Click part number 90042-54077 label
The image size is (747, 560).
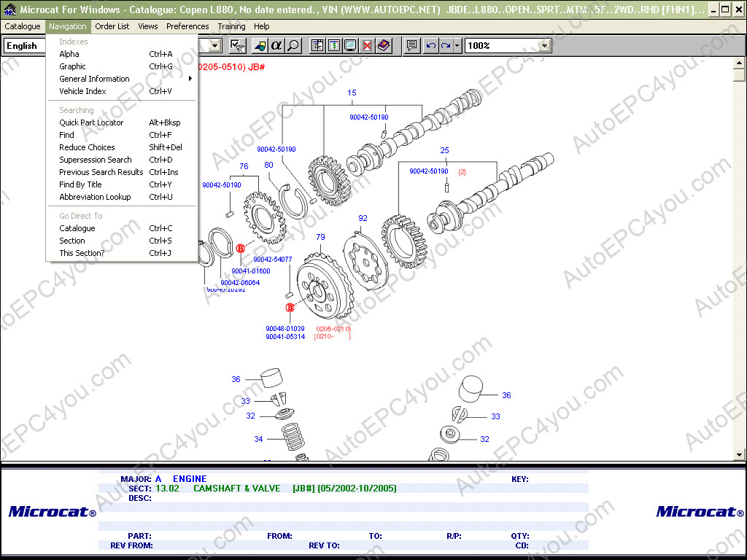point(273,259)
